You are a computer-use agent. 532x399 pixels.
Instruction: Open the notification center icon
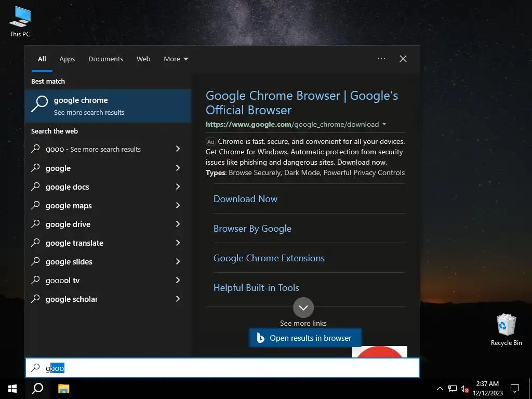point(515,389)
